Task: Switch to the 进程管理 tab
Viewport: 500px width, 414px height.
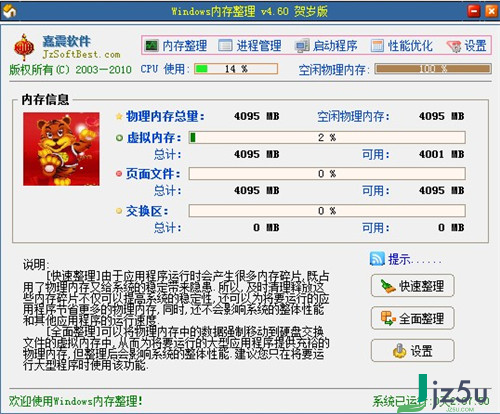Action: click(x=250, y=46)
